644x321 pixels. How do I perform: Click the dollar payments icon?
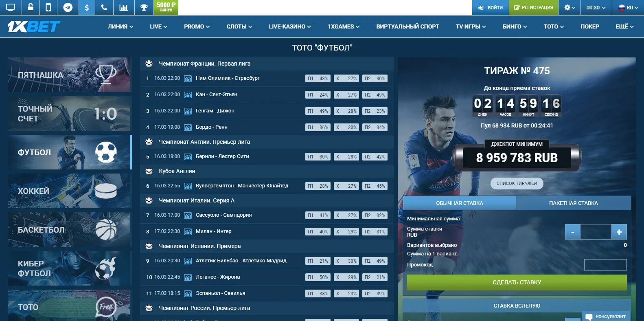[x=87, y=7]
